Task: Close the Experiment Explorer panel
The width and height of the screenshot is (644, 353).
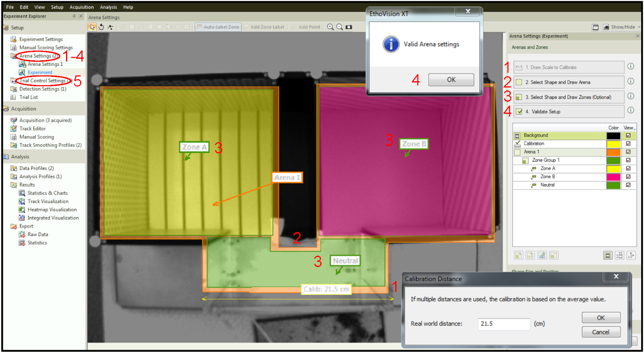Action: pyautogui.click(x=81, y=16)
